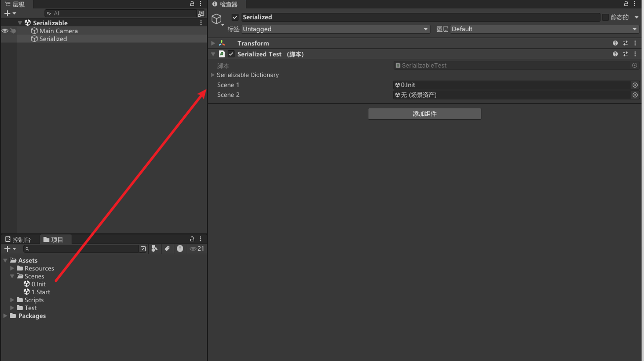
Task: Open Serialized Test presets icon
Action: click(x=625, y=54)
